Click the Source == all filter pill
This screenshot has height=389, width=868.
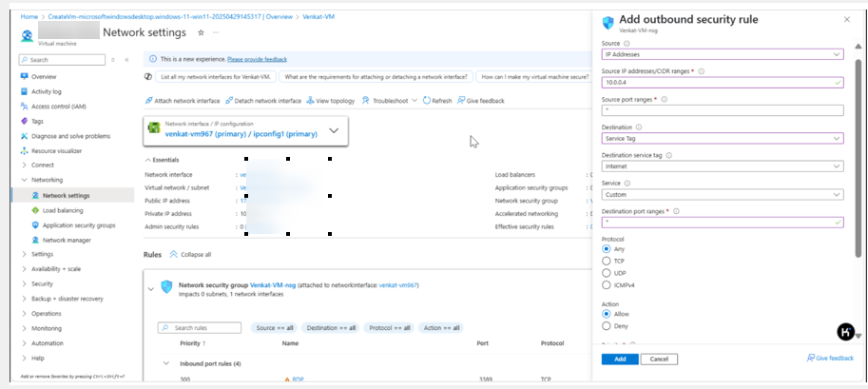275,328
